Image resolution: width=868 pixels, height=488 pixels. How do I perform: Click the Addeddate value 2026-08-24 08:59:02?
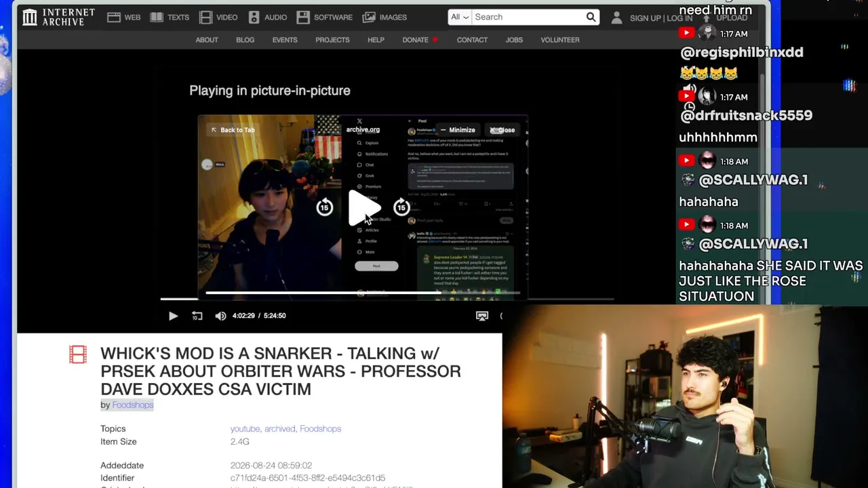tap(271, 466)
